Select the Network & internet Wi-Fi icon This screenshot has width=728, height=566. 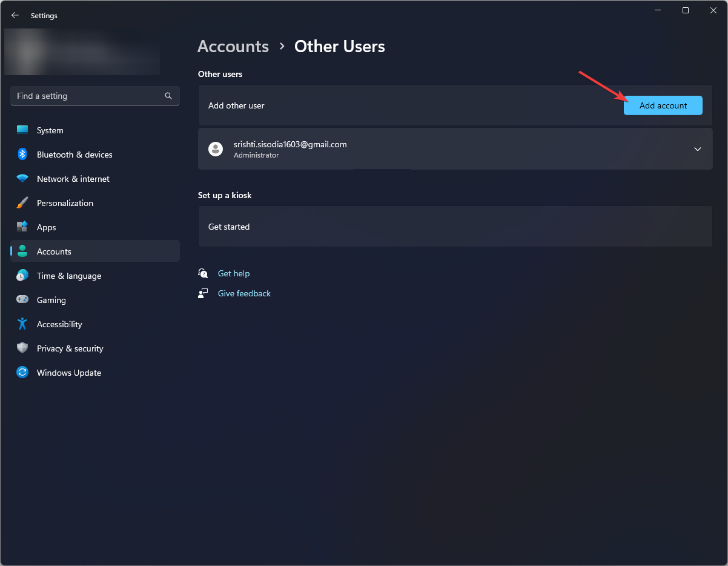click(22, 179)
